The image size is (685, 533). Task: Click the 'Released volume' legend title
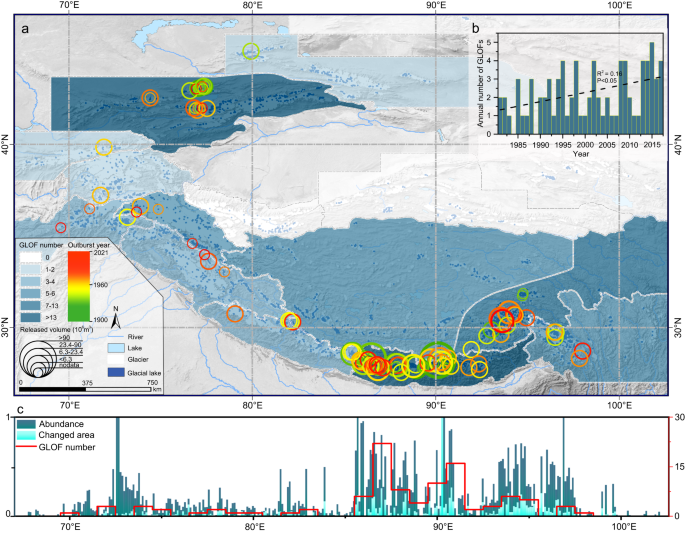click(56, 330)
